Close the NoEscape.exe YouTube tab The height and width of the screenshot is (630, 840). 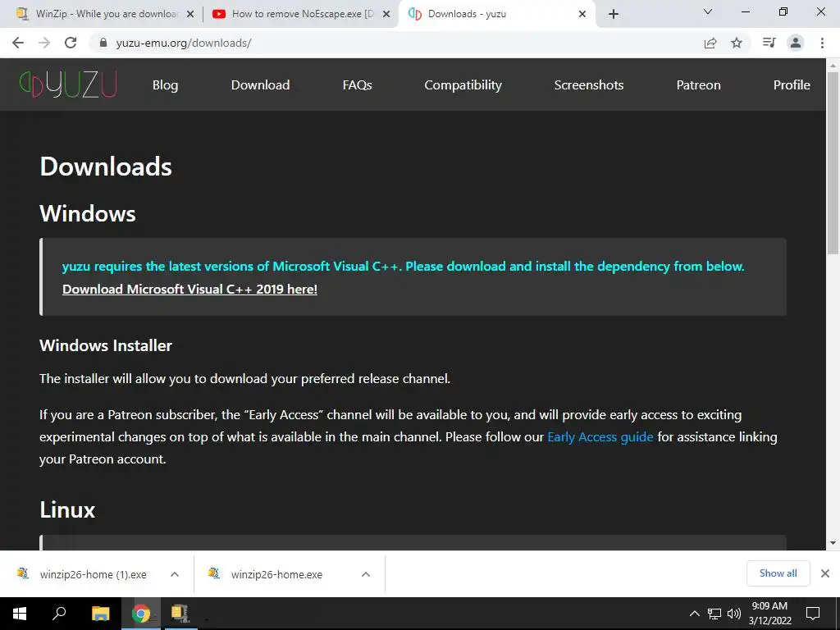point(386,14)
